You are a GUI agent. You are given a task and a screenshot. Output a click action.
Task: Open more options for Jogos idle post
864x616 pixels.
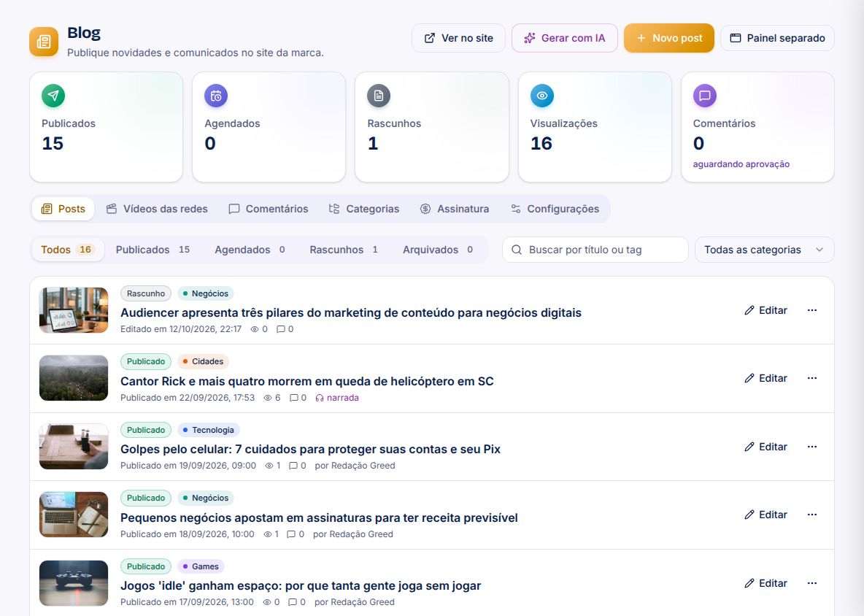pos(812,583)
